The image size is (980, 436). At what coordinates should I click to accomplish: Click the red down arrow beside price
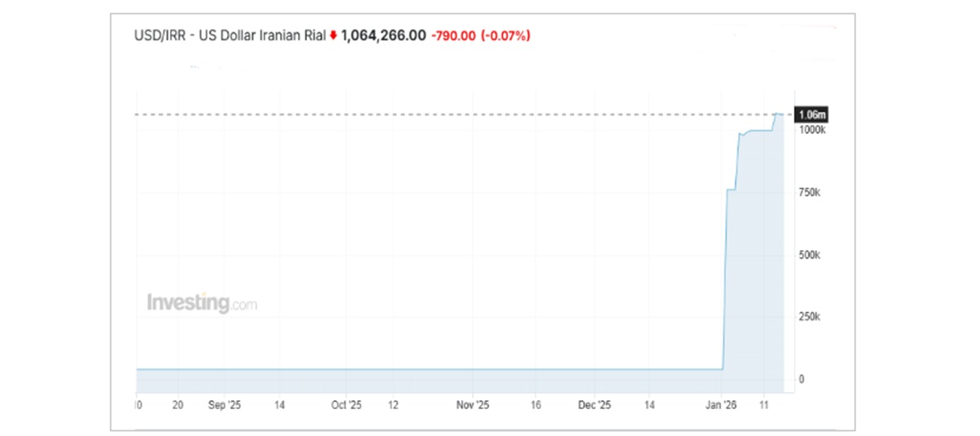pyautogui.click(x=333, y=36)
